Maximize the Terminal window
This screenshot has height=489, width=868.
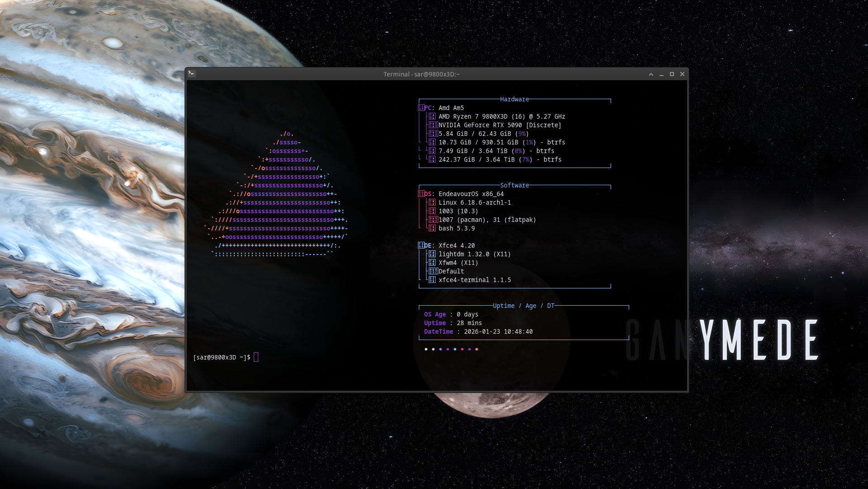point(672,74)
